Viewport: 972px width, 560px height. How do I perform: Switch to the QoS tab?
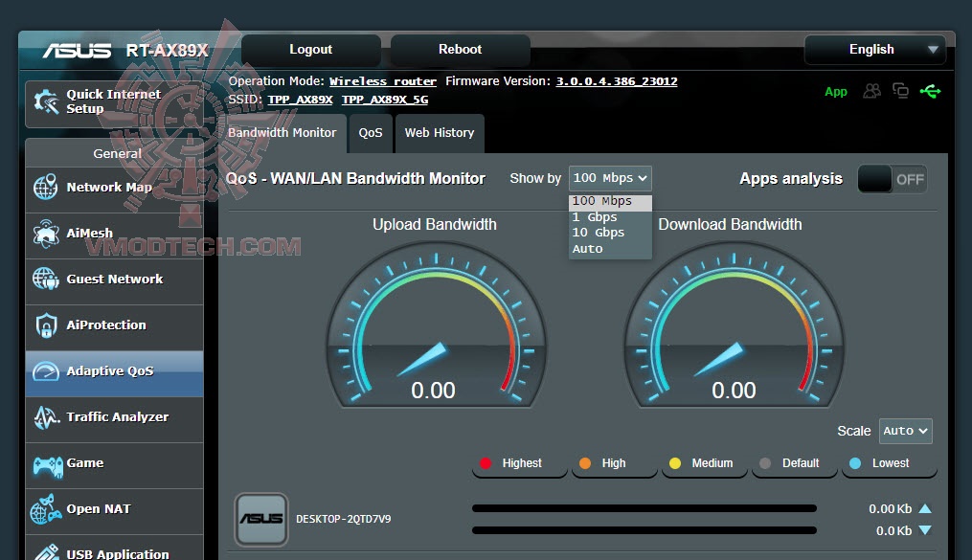[x=371, y=133]
